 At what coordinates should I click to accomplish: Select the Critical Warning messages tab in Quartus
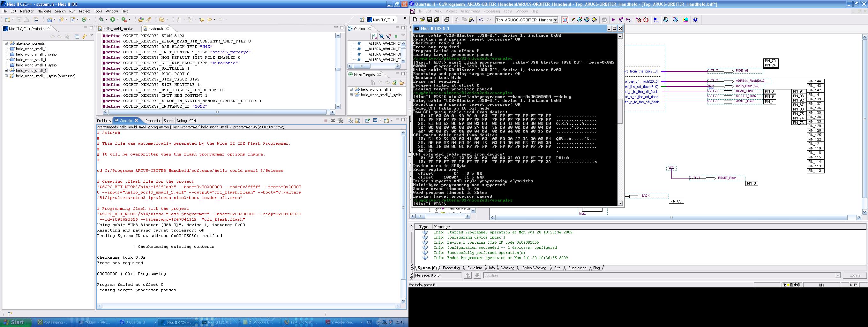point(534,268)
